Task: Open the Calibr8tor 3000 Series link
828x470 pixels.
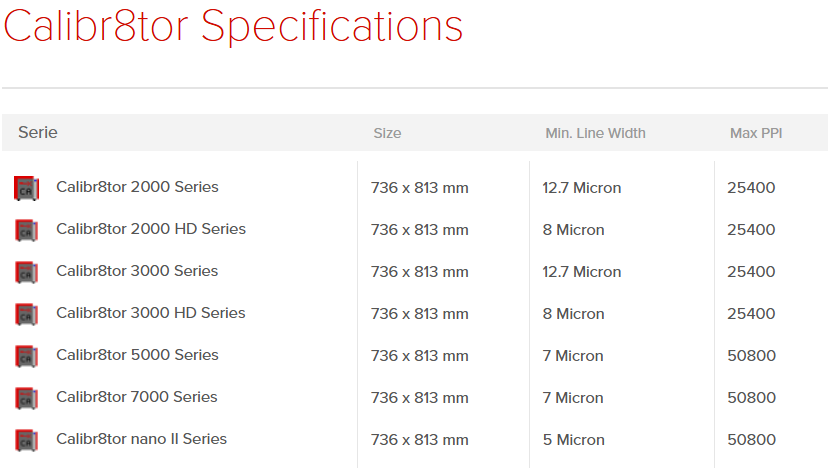Action: pos(137,271)
